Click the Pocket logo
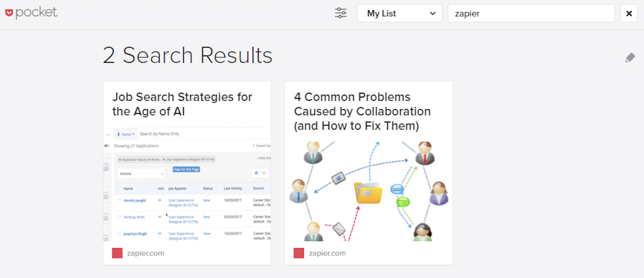This screenshot has height=278, width=644. coord(31,12)
